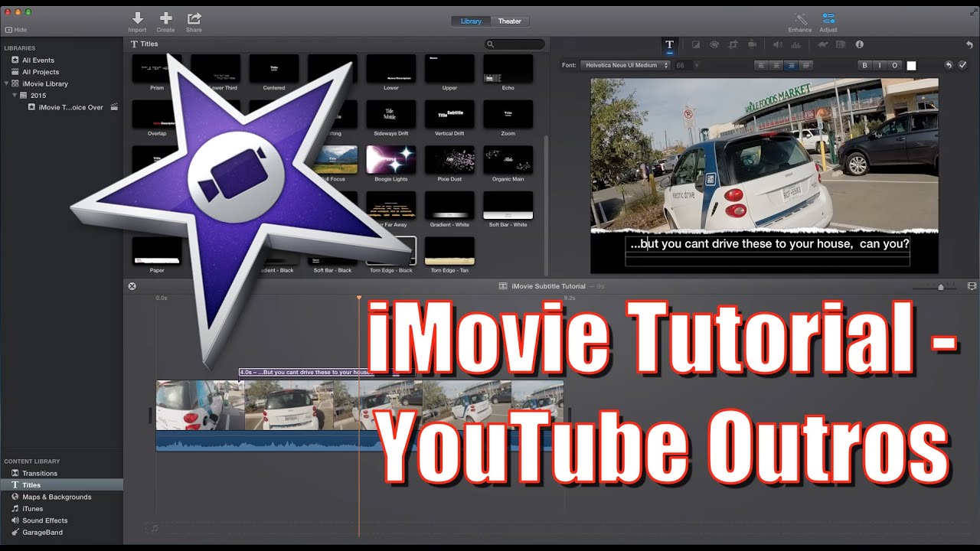Choose the Vertical Drift title
This screenshot has width=980, height=551.
(449, 114)
